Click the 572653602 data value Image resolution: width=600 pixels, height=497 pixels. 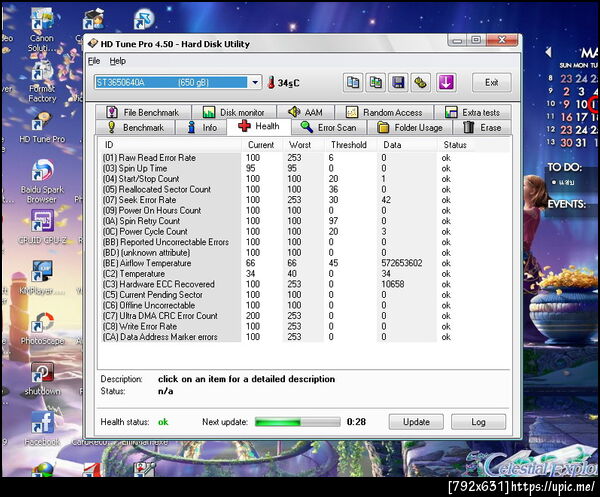point(401,263)
